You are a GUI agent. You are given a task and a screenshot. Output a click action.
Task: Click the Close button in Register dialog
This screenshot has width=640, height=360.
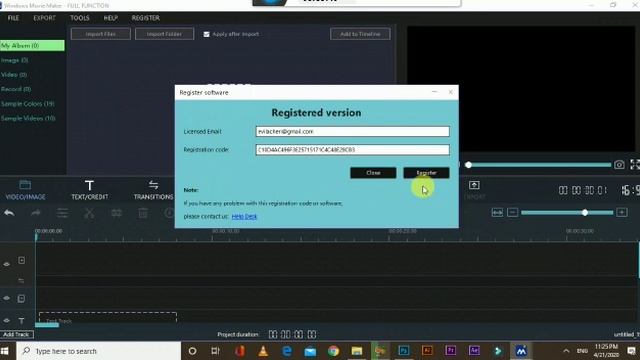[373, 173]
